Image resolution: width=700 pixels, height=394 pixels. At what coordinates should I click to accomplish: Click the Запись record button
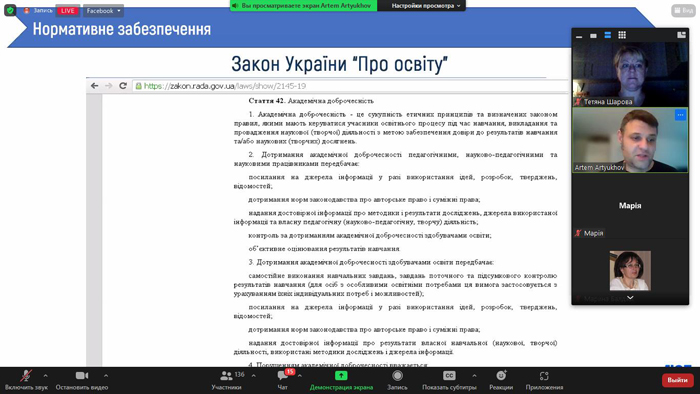point(397,381)
